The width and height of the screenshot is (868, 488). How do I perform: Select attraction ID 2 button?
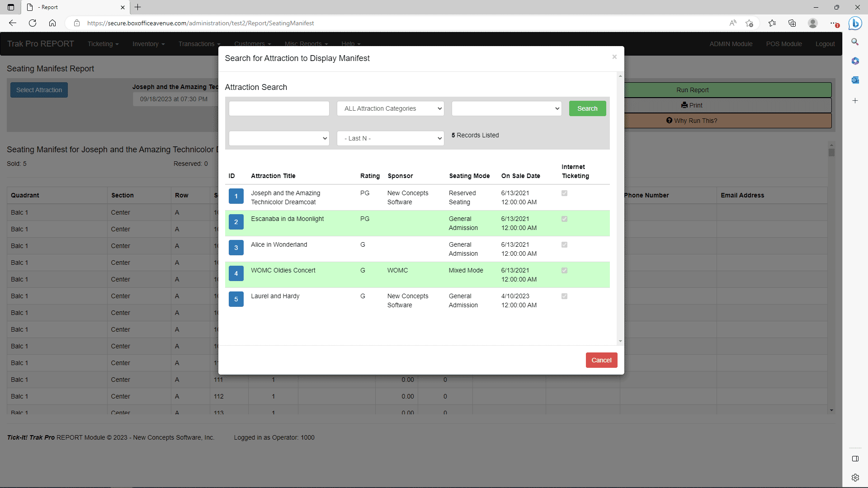pyautogui.click(x=236, y=222)
